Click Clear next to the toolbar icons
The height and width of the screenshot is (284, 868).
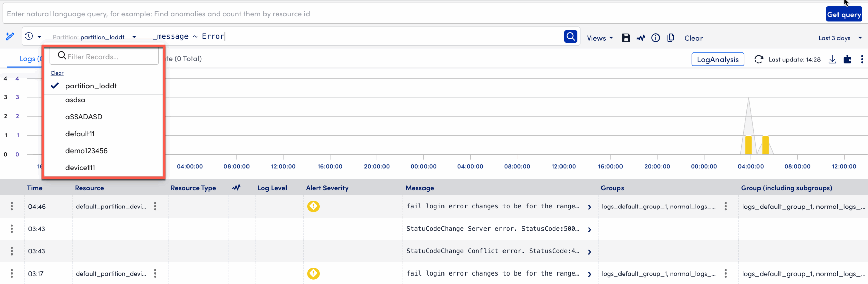(693, 38)
